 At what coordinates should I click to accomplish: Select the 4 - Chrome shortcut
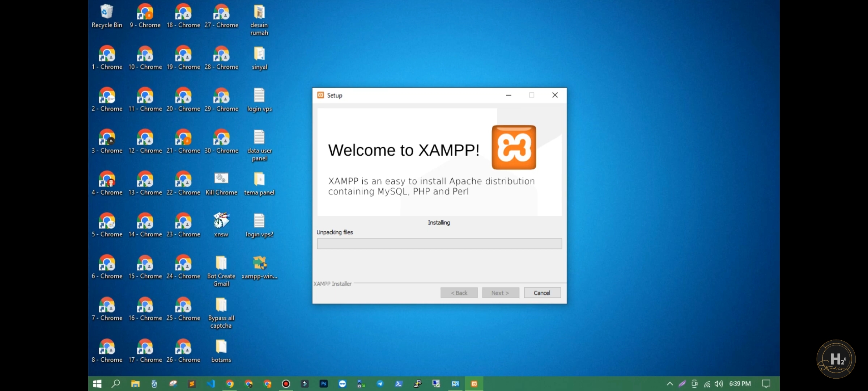click(107, 184)
